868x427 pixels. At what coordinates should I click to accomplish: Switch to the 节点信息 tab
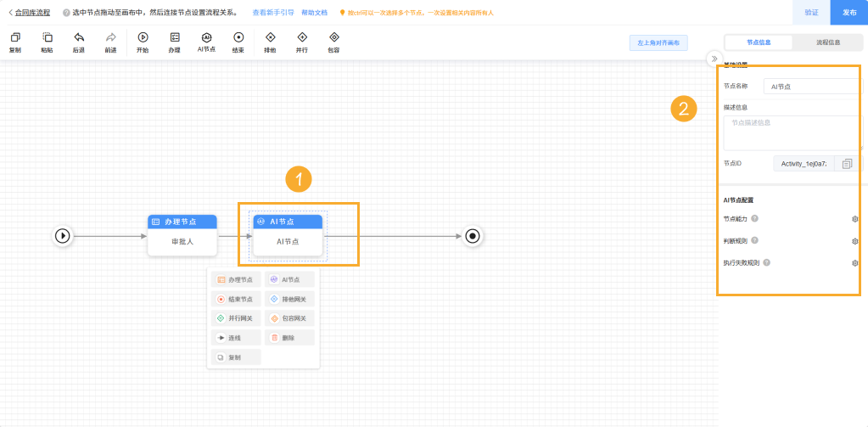click(x=759, y=42)
